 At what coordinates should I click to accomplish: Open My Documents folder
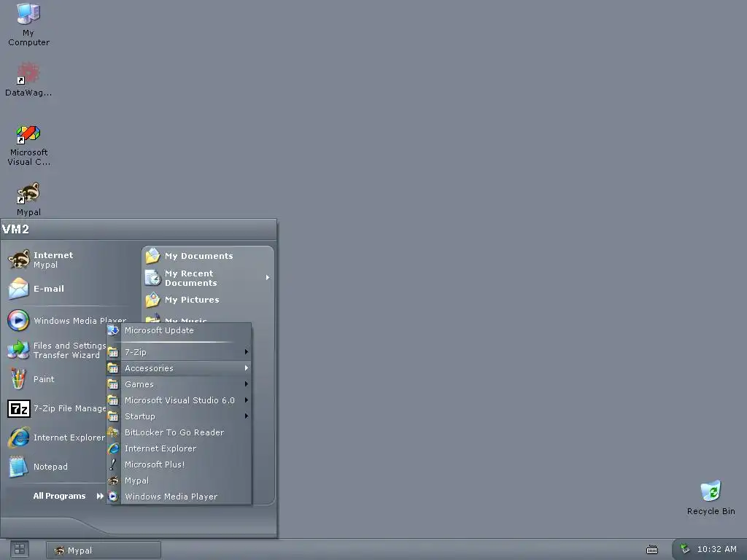208,256
